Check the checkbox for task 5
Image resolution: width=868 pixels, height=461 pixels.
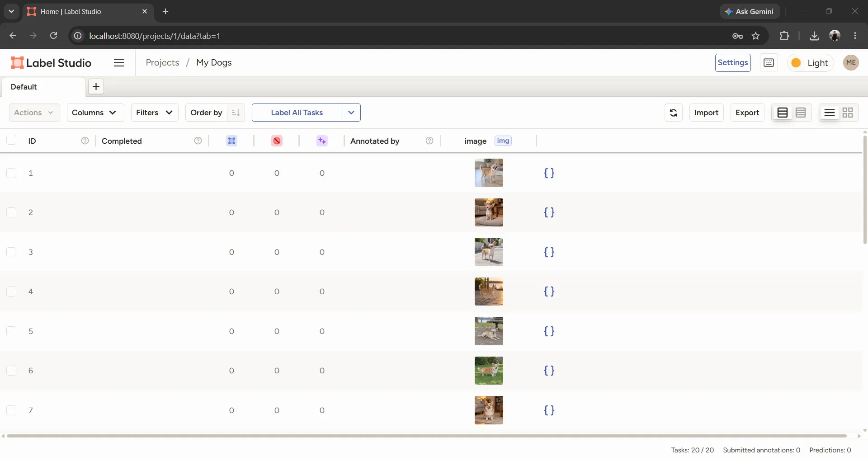(11, 331)
